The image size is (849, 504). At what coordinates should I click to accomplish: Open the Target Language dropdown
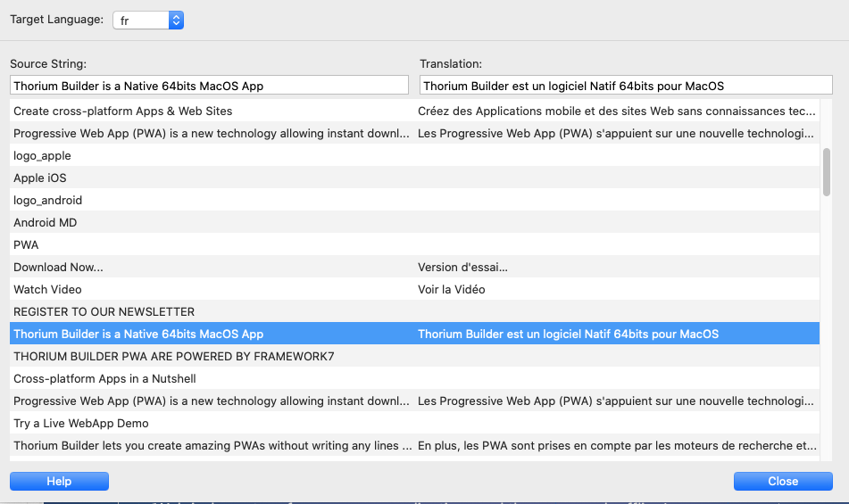(148, 20)
